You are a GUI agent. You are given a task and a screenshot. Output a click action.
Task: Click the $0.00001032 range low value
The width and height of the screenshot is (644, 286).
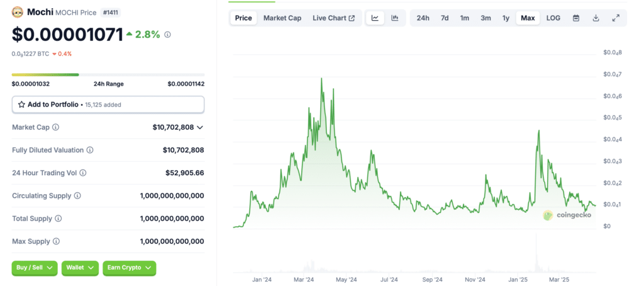[30, 84]
